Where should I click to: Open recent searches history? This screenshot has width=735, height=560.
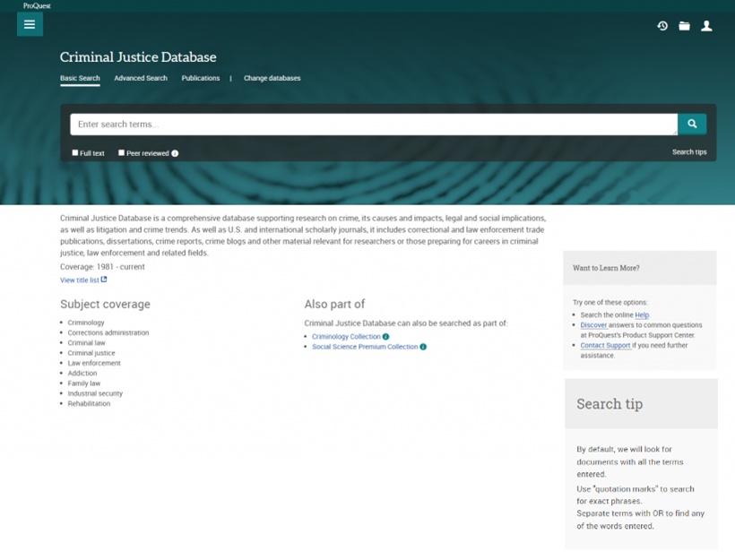661,26
